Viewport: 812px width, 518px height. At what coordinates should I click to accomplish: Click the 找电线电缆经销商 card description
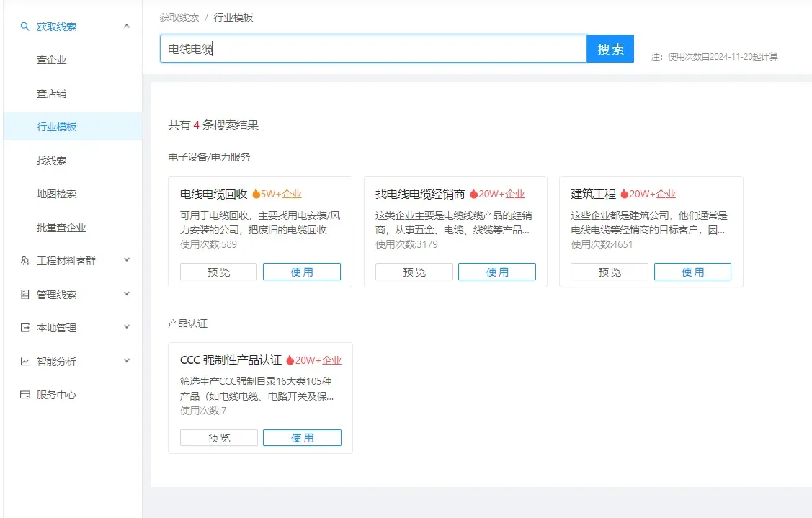[x=454, y=223]
